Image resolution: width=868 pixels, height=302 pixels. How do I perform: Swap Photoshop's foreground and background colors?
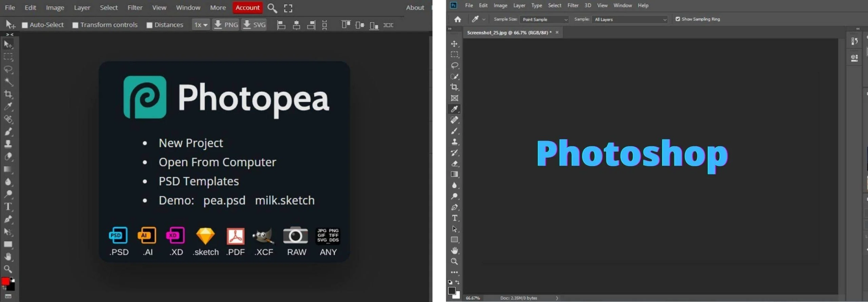tap(457, 282)
